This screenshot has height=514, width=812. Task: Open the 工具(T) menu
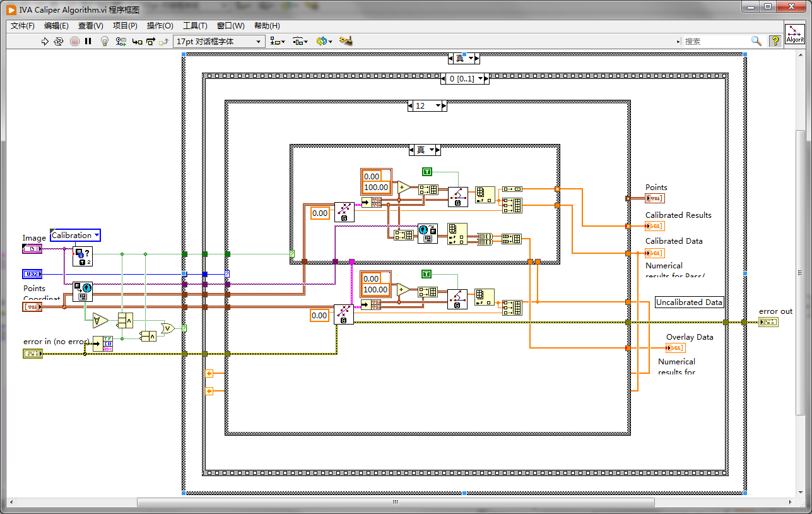click(195, 26)
